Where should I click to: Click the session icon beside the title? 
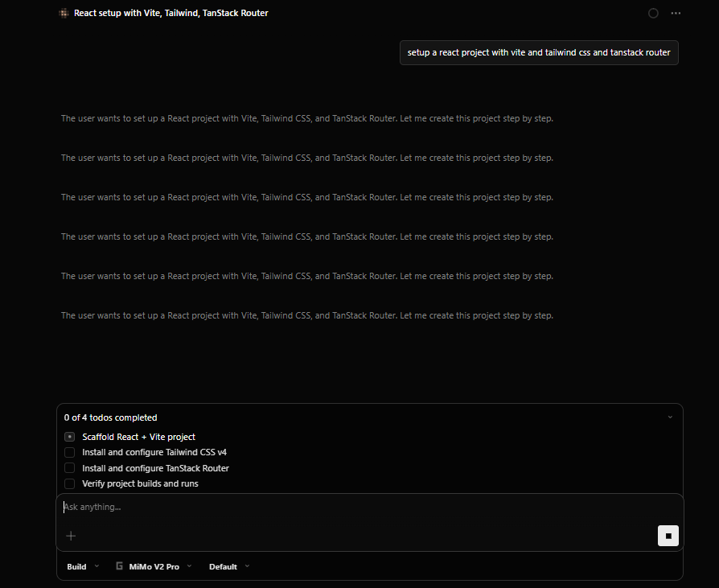point(64,14)
